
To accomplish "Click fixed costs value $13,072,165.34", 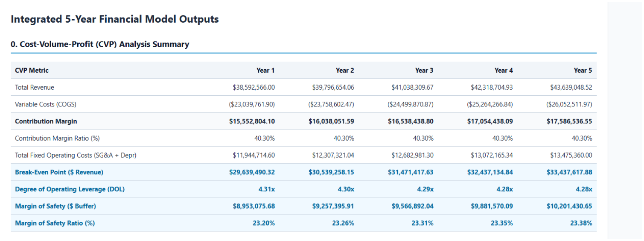I will pos(492,155).
